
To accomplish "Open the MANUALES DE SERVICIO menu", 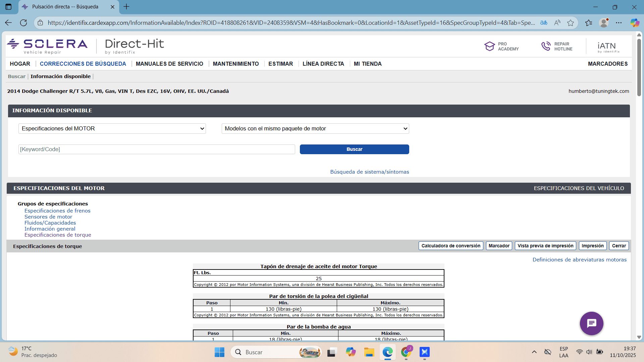I will (170, 64).
